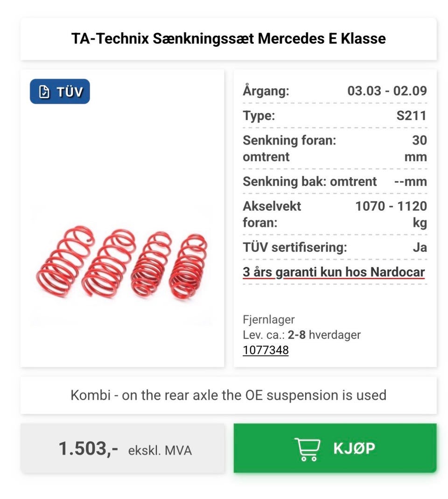Viewport: 448px width, 499px height.
Task: Click the ekskl. MVA label
Action: pyautogui.click(x=160, y=450)
